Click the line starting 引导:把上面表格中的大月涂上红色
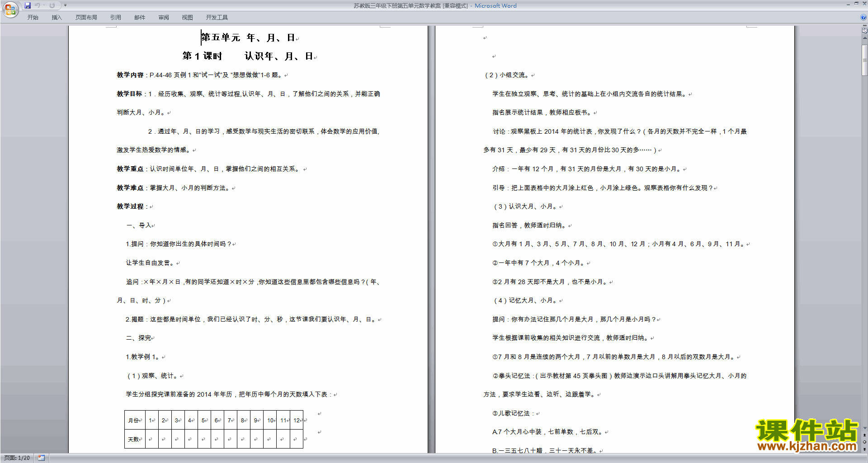 [x=603, y=188]
